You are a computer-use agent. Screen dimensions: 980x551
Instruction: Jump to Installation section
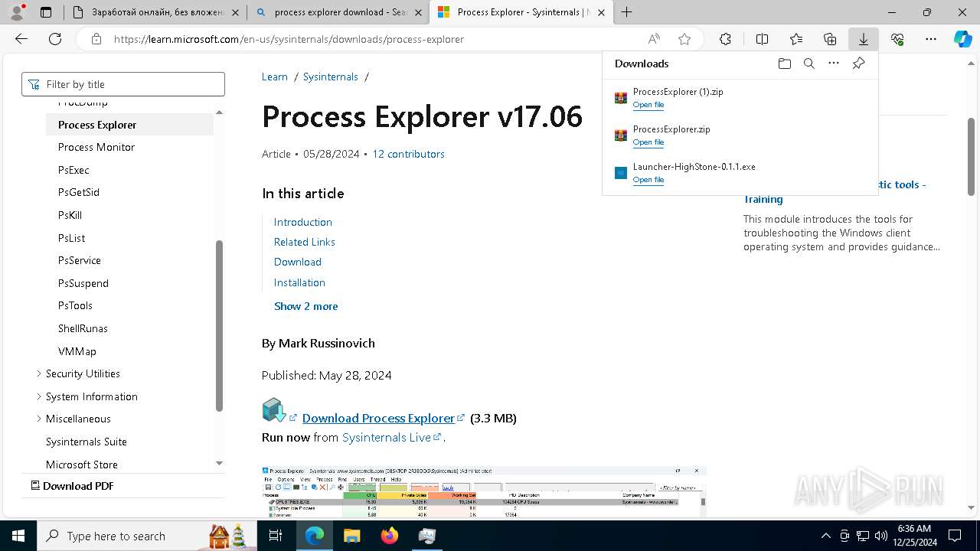tap(299, 282)
